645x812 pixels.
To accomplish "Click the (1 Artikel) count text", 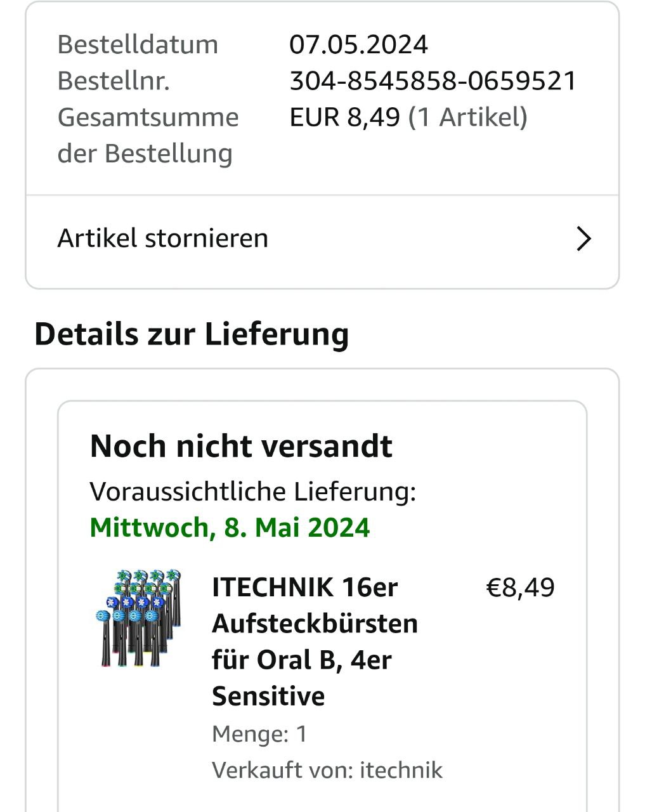I will [468, 117].
